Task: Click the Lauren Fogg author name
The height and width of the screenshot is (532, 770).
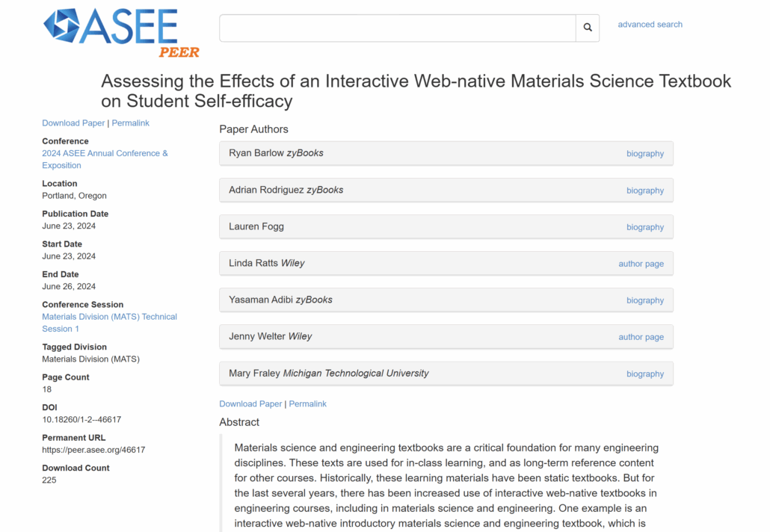Action: tap(256, 226)
